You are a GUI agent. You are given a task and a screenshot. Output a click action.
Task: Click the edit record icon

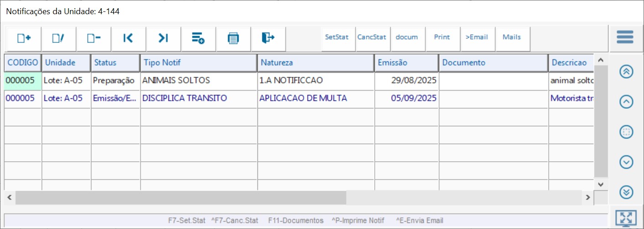58,38
